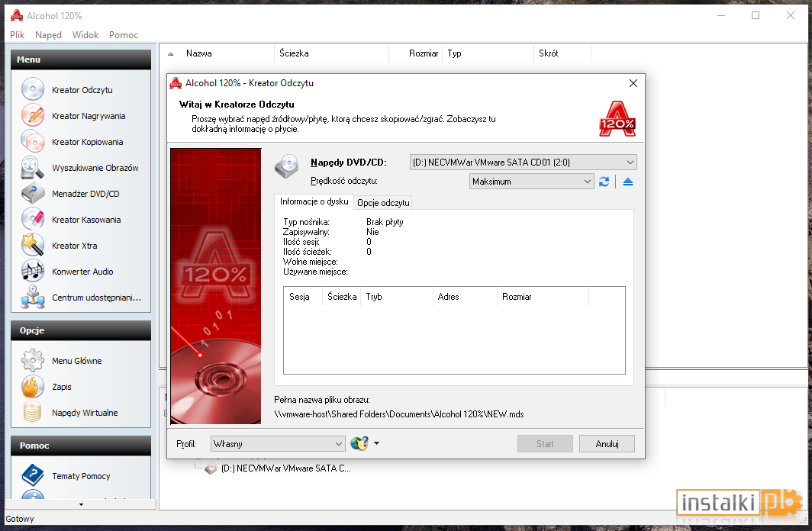Open the Napęd menu
This screenshot has height=531, width=812.
[x=48, y=34]
